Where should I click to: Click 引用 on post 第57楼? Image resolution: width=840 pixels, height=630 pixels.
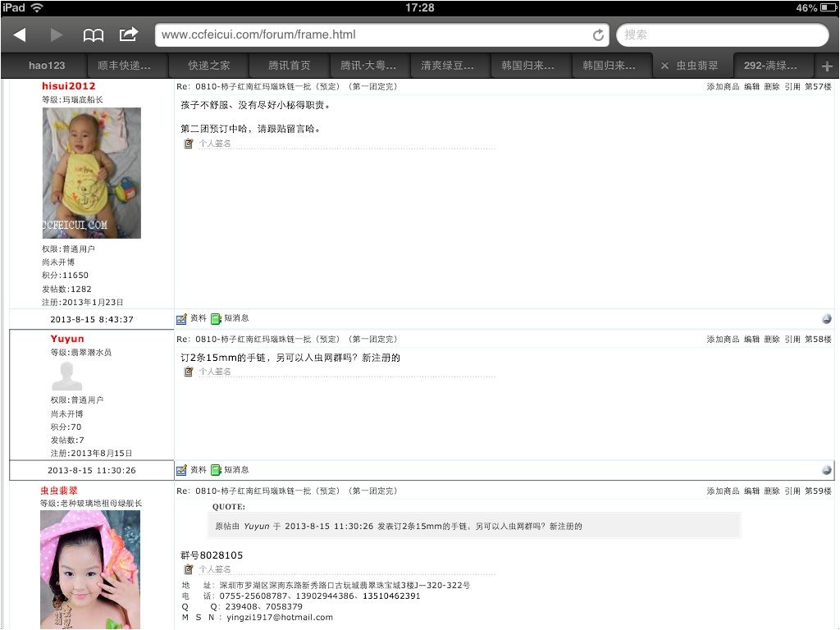click(792, 87)
